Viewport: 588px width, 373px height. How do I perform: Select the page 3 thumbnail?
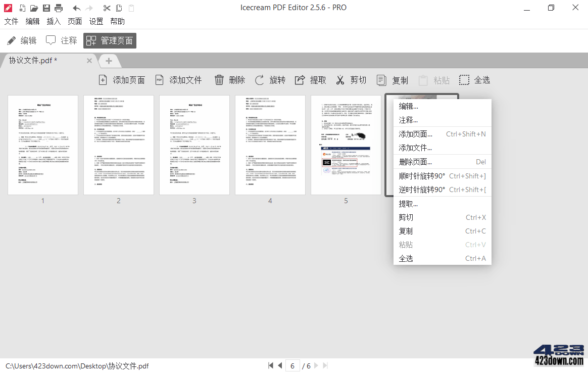pyautogui.click(x=194, y=145)
